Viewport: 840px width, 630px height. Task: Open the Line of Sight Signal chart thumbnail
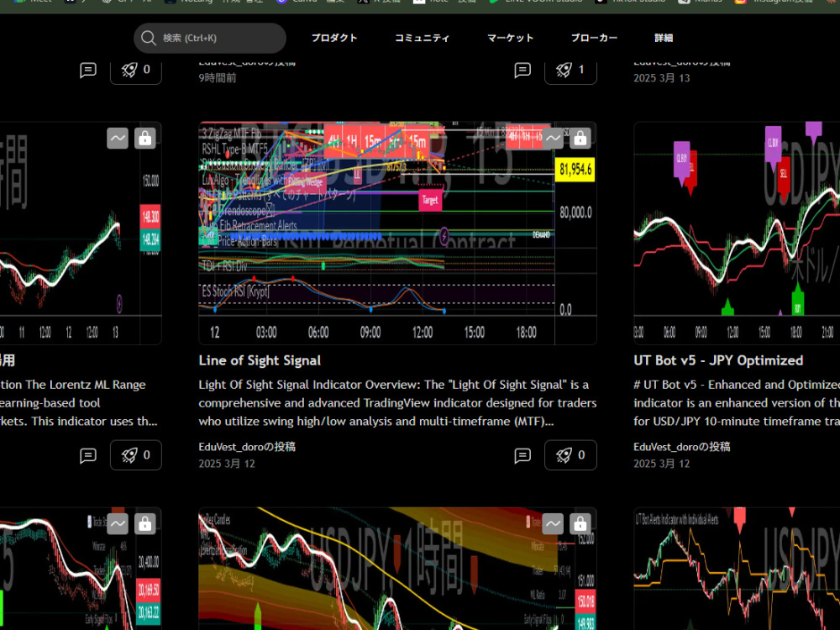pos(397,233)
